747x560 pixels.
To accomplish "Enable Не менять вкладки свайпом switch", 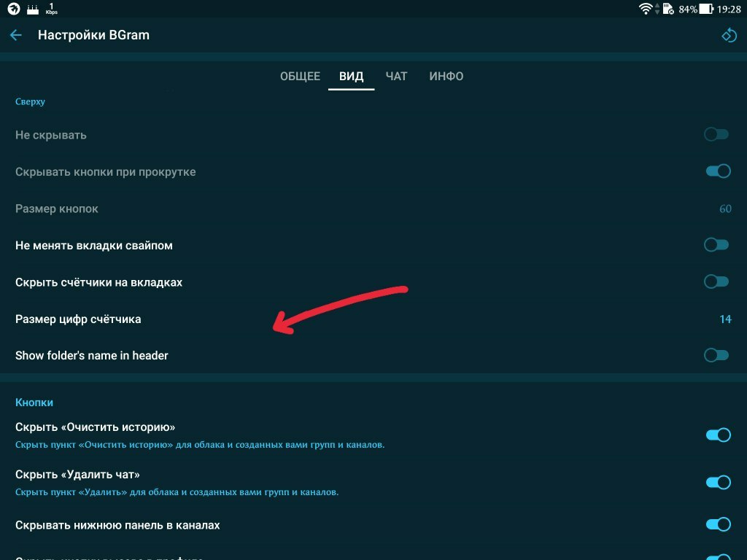I will (x=716, y=245).
